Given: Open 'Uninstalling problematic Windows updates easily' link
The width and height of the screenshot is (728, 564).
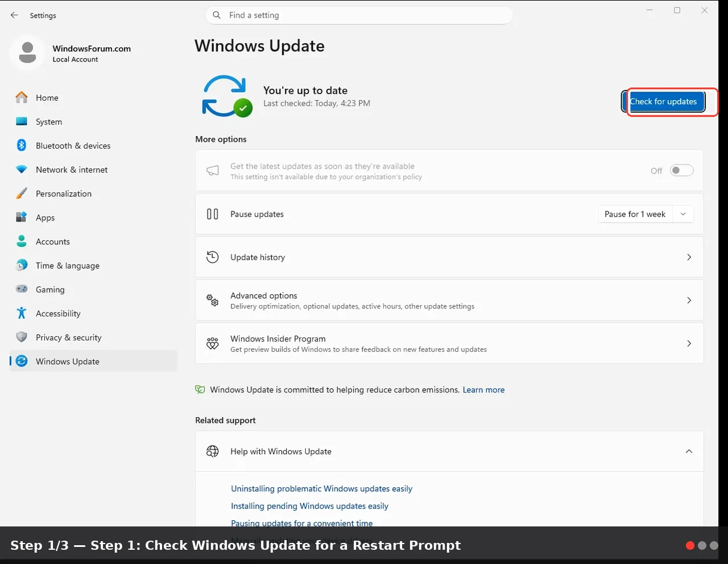Looking at the screenshot, I should (321, 489).
